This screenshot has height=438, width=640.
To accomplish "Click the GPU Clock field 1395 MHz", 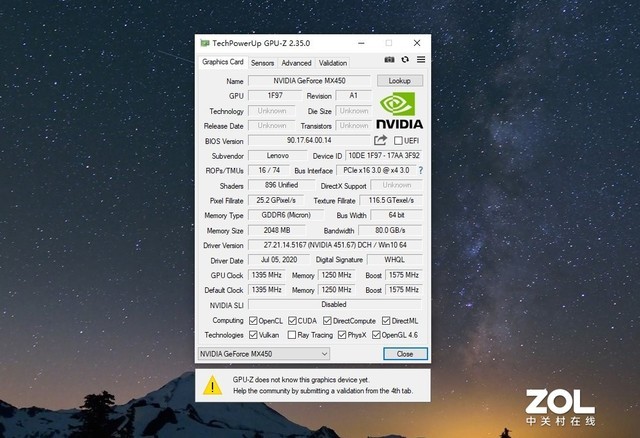I will 267,275.
